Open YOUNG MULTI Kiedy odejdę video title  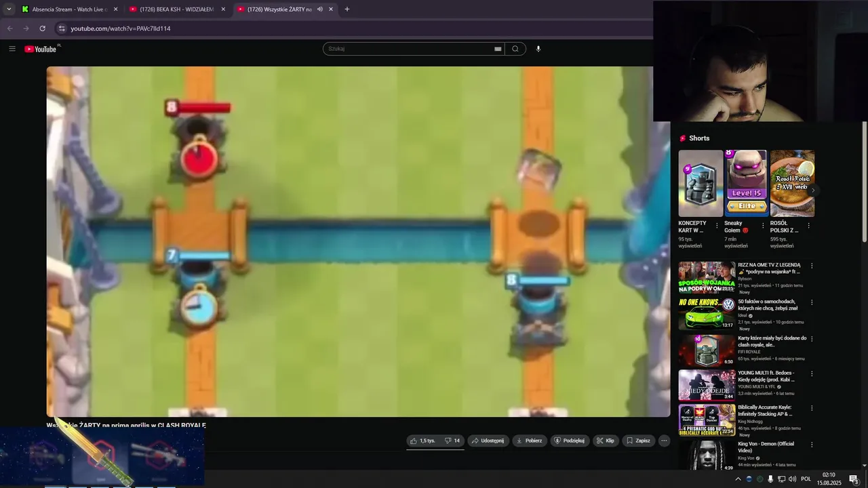click(766, 376)
